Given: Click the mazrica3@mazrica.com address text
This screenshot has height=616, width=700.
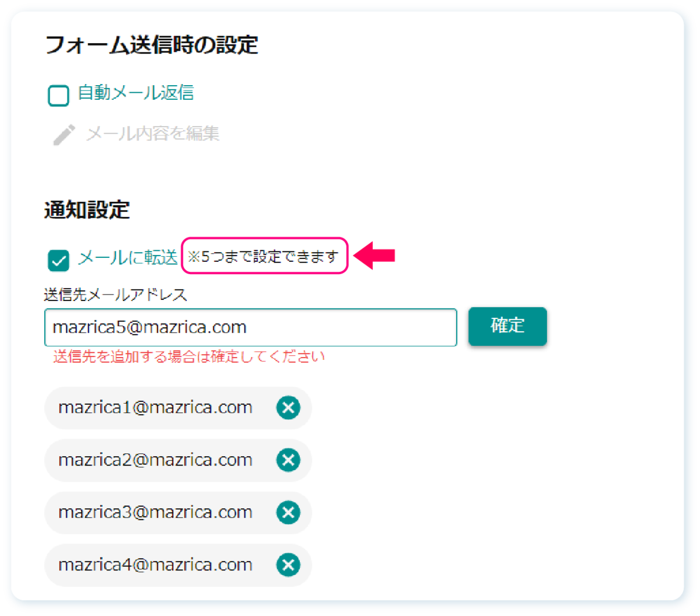Looking at the screenshot, I should [x=155, y=512].
